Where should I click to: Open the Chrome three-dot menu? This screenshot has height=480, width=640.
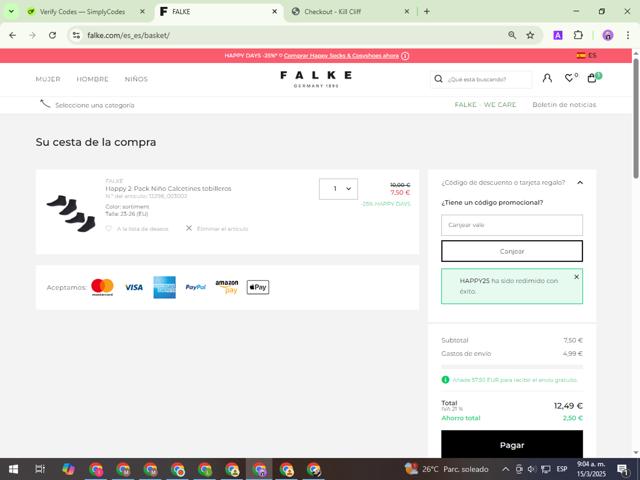(628, 36)
